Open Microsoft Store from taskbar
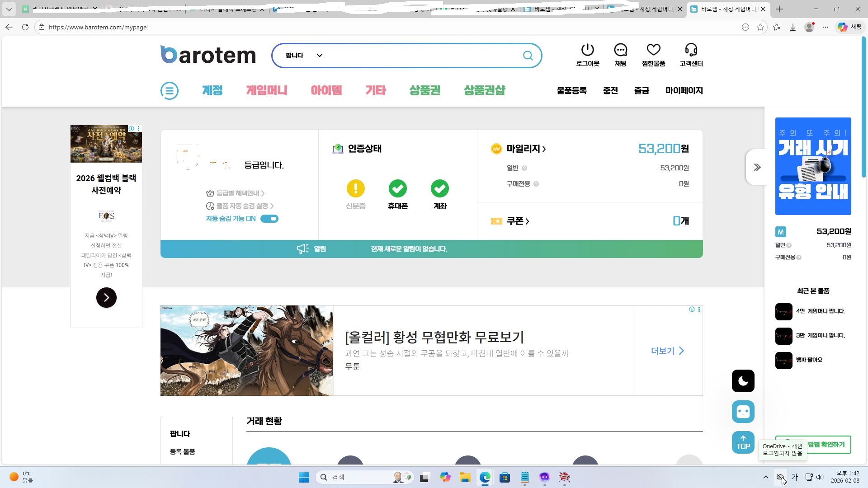This screenshot has width=868, height=488. tap(505, 477)
